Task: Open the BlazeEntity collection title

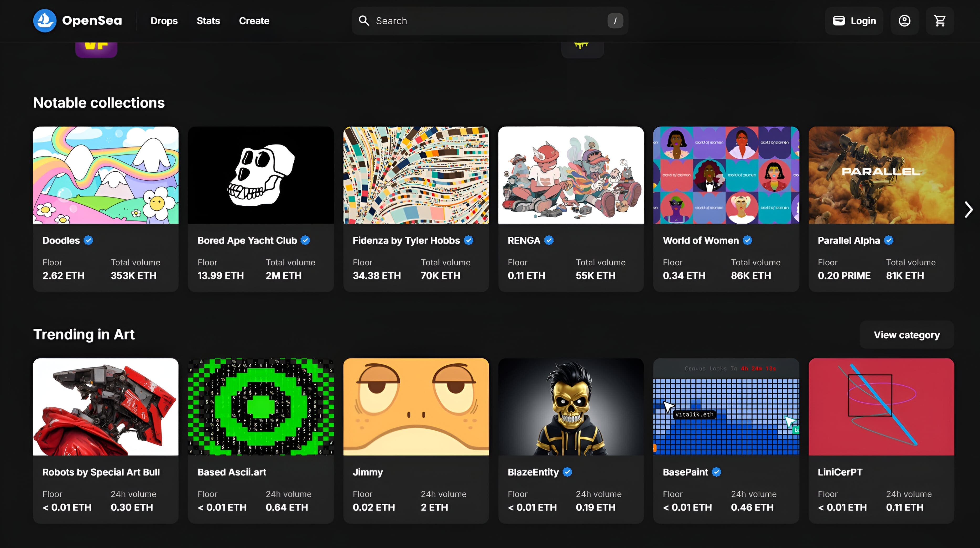Action: 533,472
